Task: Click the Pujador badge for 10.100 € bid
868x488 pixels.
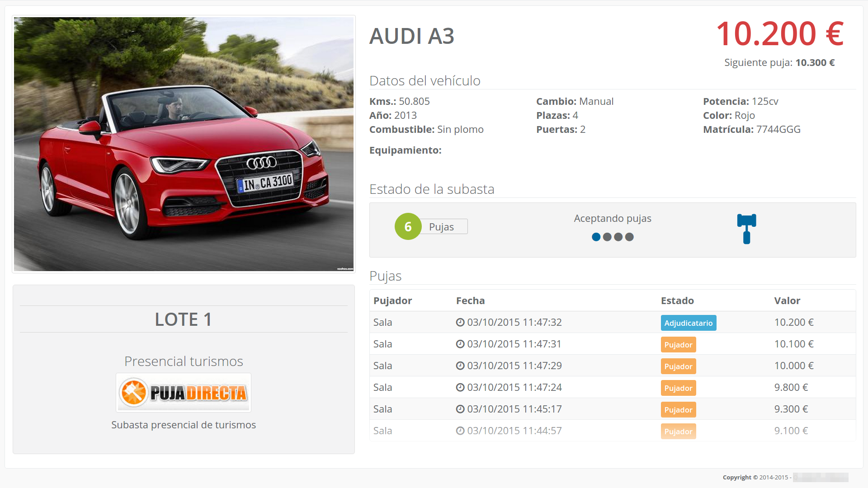Action: tap(678, 345)
